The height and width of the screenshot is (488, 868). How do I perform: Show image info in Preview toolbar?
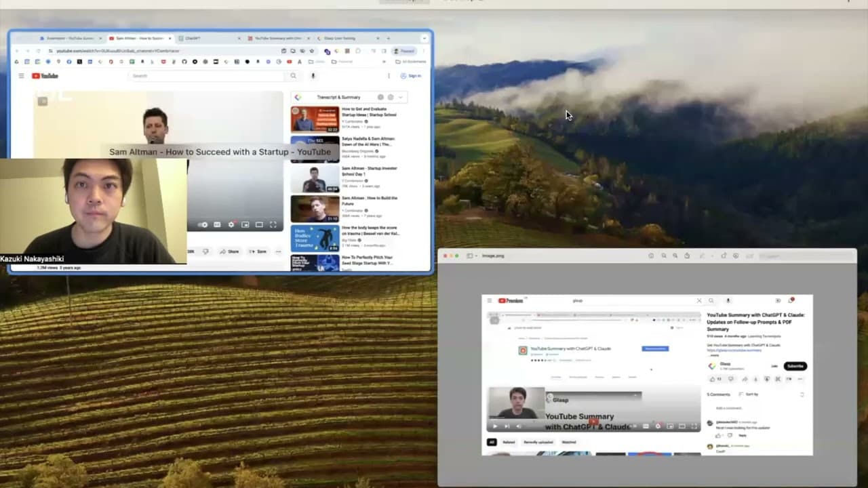651,256
